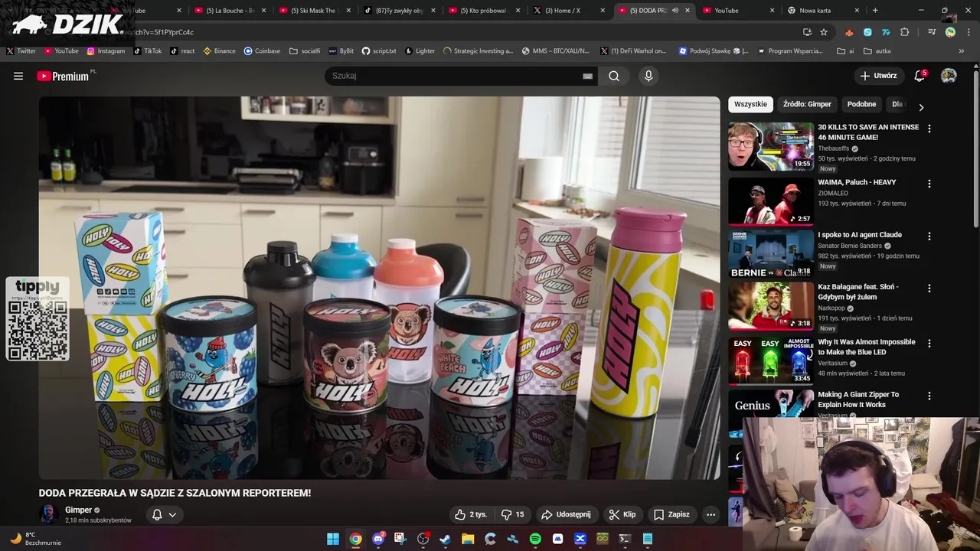980x551 pixels.
Task: Open Chrome extensions puzzle icon
Action: tap(905, 32)
